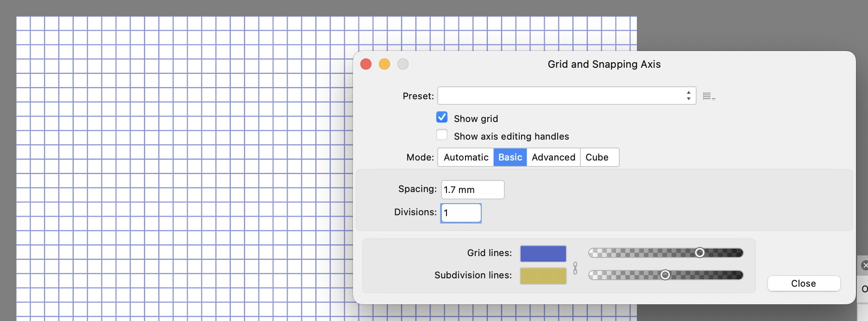Enable Show axis editing handles

click(442, 135)
